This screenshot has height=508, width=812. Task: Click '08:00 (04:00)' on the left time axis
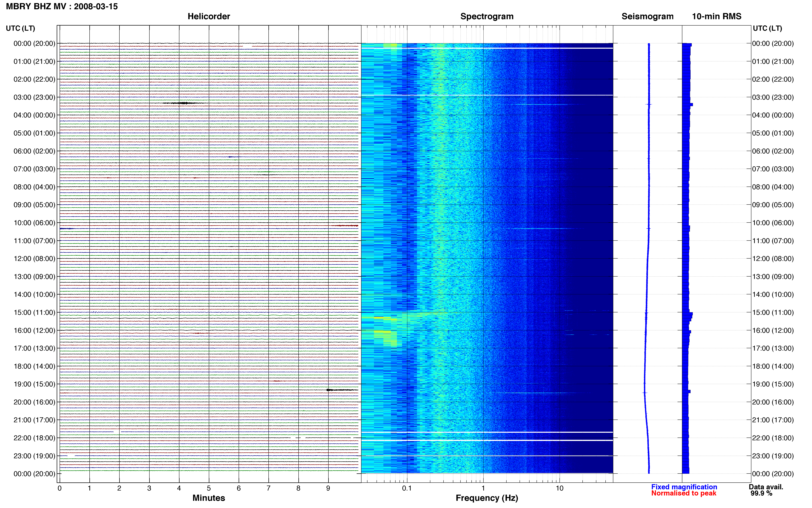point(34,187)
